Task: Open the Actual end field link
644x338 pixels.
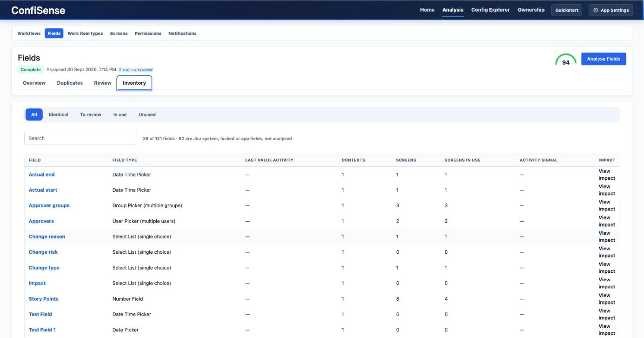Action: pos(42,175)
